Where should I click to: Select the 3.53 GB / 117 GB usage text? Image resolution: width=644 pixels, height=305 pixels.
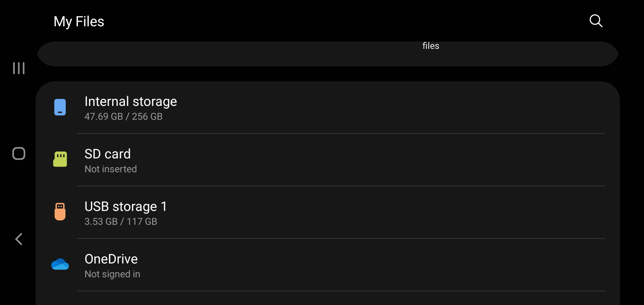[x=121, y=221]
